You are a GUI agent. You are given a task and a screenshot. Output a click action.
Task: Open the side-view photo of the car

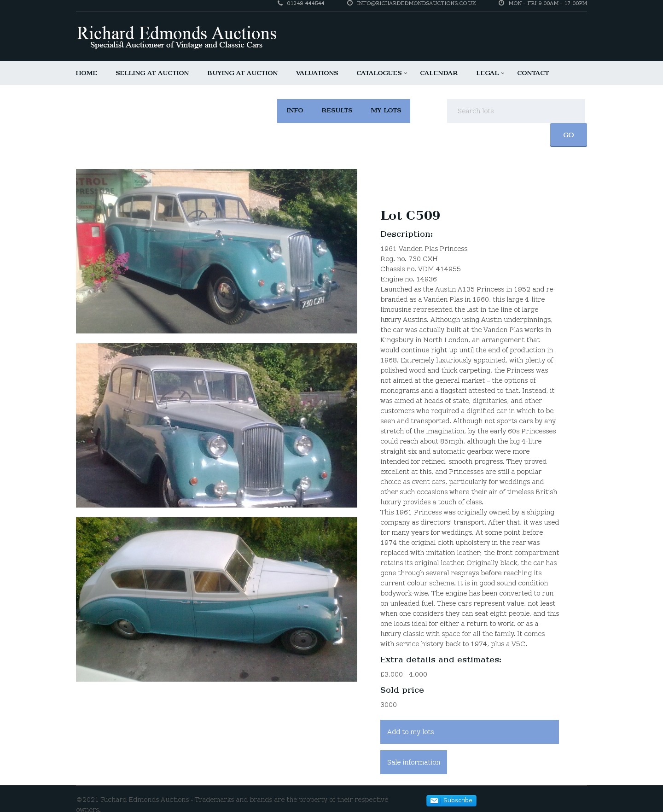tap(216, 599)
